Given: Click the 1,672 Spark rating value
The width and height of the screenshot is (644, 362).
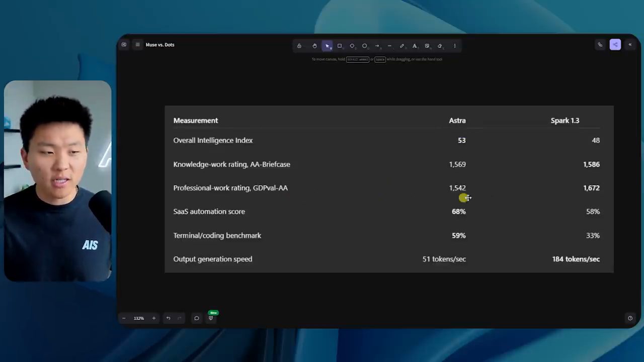Looking at the screenshot, I should 592,188.
